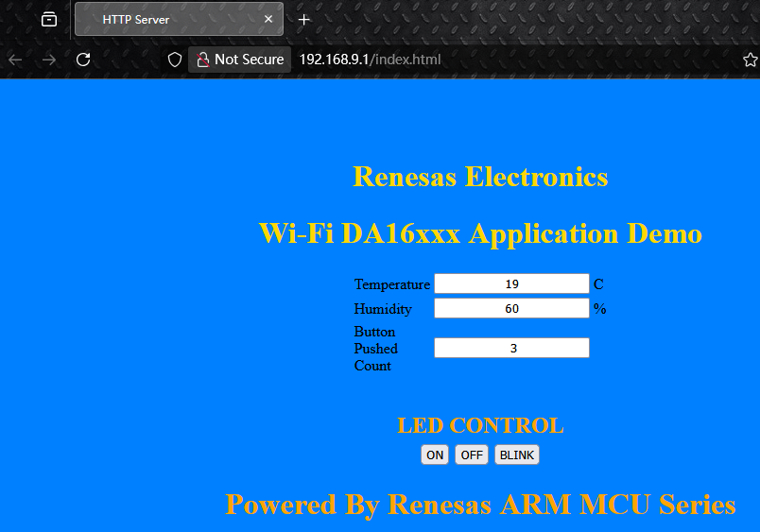Click the Powered By Renesas ARM MCU Series text
This screenshot has height=532, width=760.
[x=480, y=505]
